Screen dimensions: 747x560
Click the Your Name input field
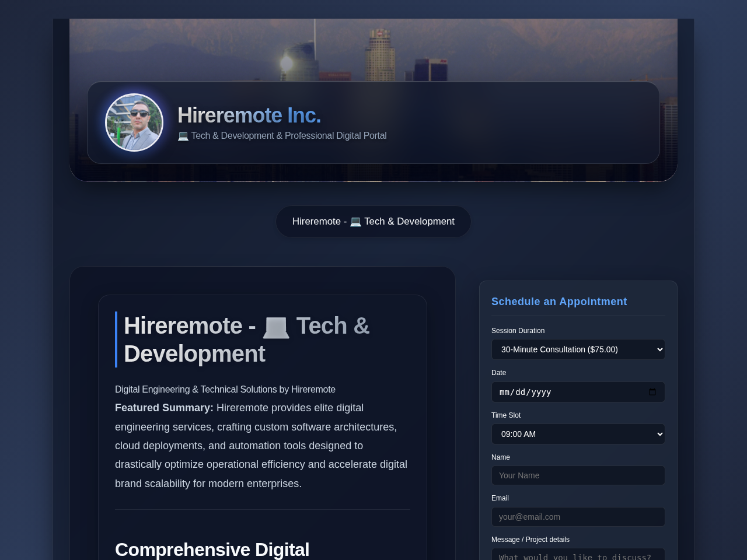(x=578, y=475)
